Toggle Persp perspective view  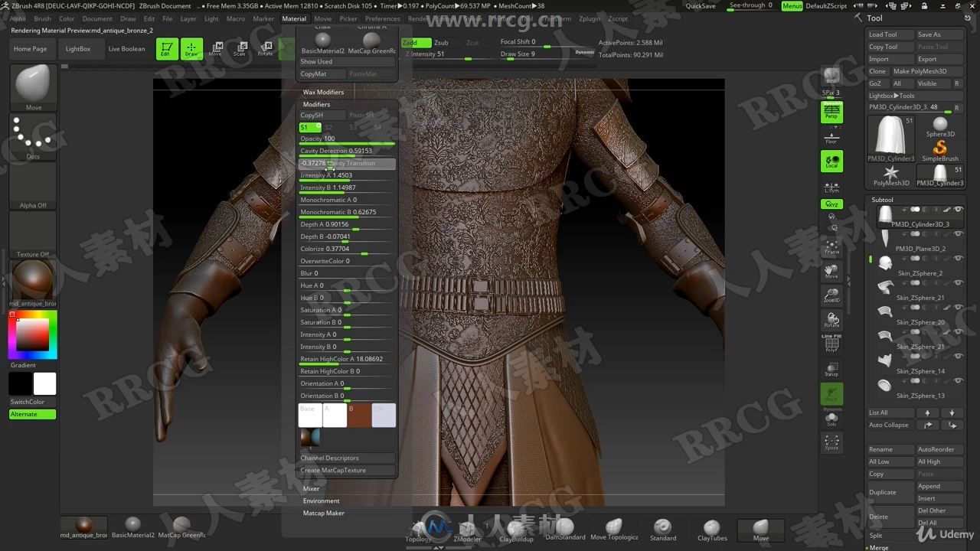(x=831, y=112)
